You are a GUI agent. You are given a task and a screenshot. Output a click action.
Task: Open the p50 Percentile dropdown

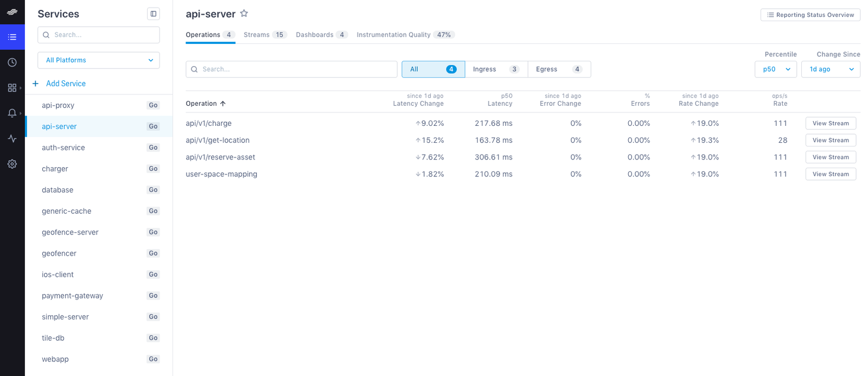click(775, 69)
